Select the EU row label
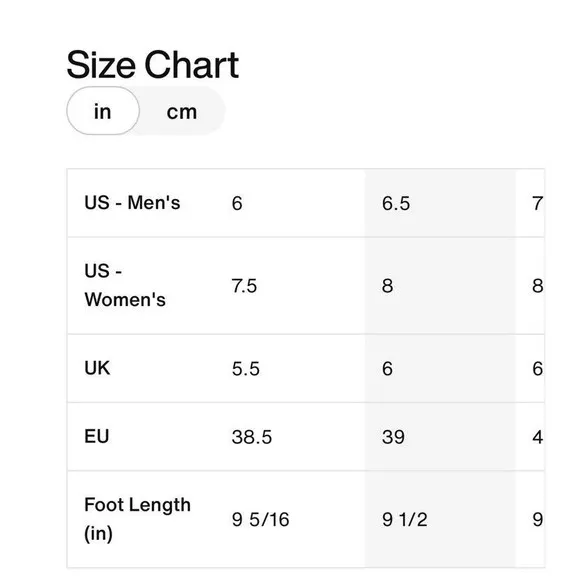Image resolution: width=580 pixels, height=580 pixels. pos(97,436)
